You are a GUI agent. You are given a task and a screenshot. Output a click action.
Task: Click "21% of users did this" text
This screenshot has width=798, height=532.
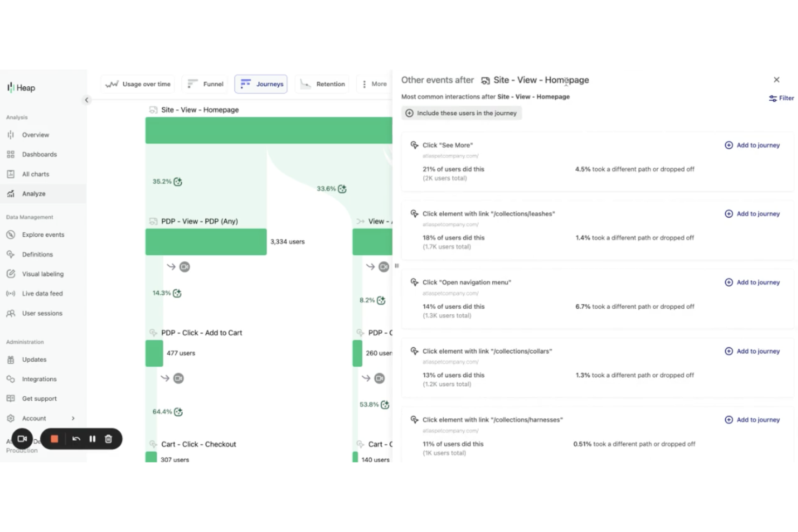tap(453, 169)
